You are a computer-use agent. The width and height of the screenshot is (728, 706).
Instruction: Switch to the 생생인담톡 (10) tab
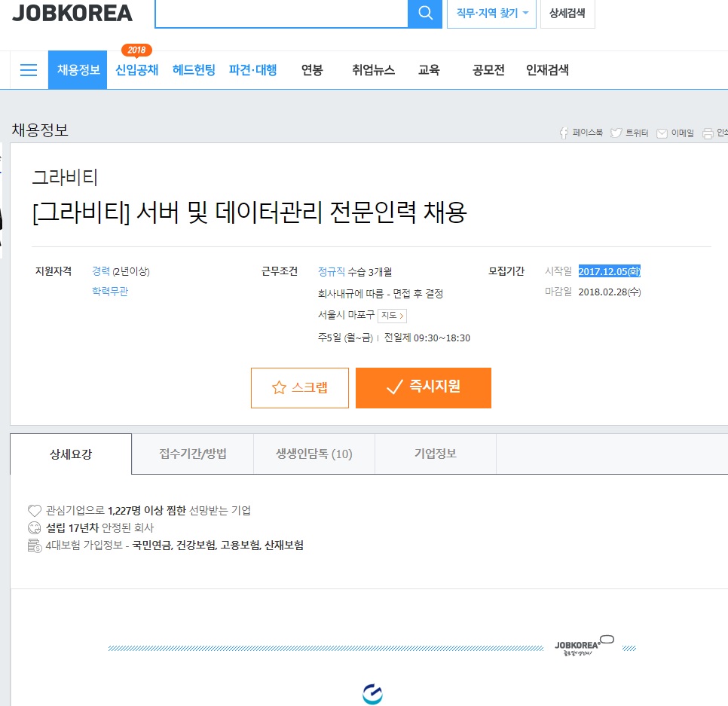click(314, 454)
